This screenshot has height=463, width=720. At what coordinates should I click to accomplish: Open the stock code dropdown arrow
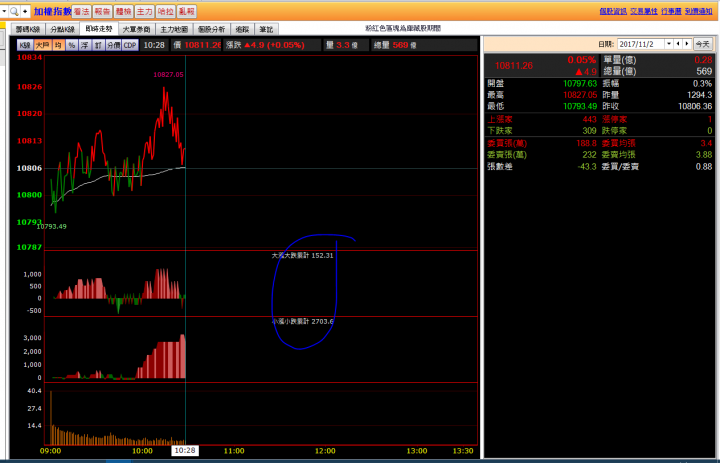(4, 11)
